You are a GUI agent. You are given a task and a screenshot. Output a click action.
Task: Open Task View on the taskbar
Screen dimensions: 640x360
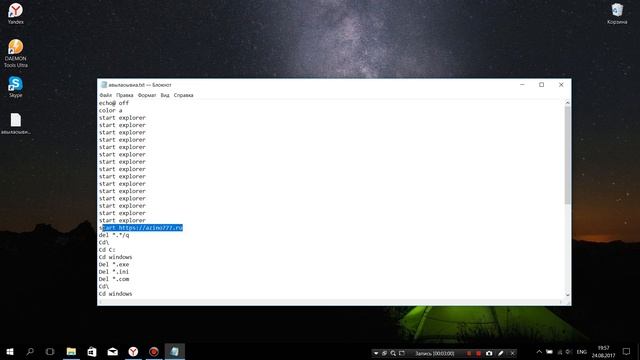click(x=50, y=351)
